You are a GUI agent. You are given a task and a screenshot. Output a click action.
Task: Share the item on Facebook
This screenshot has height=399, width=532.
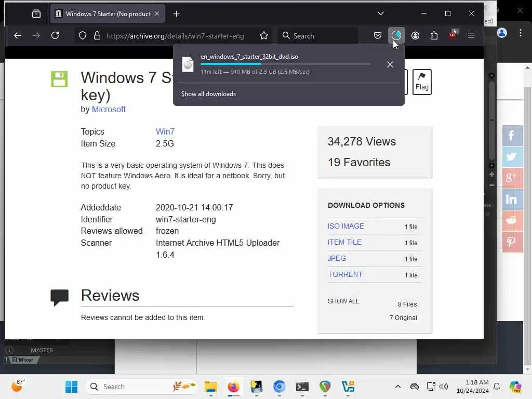(x=512, y=136)
